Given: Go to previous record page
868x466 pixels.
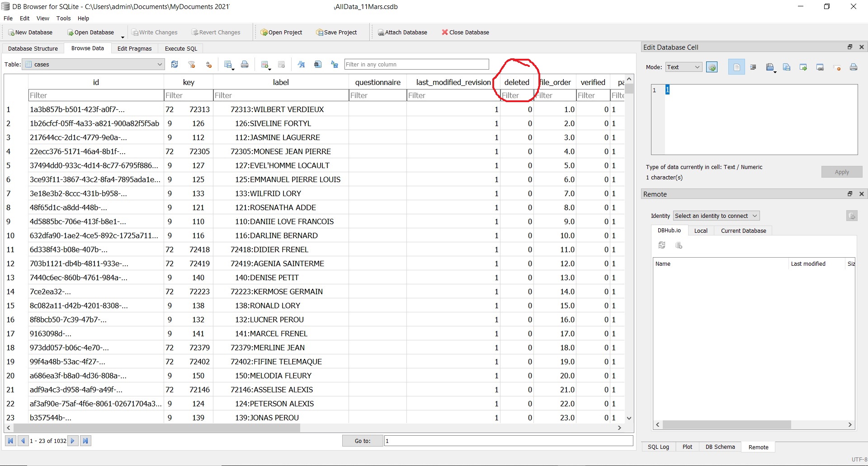Looking at the screenshot, I should pos(23,441).
